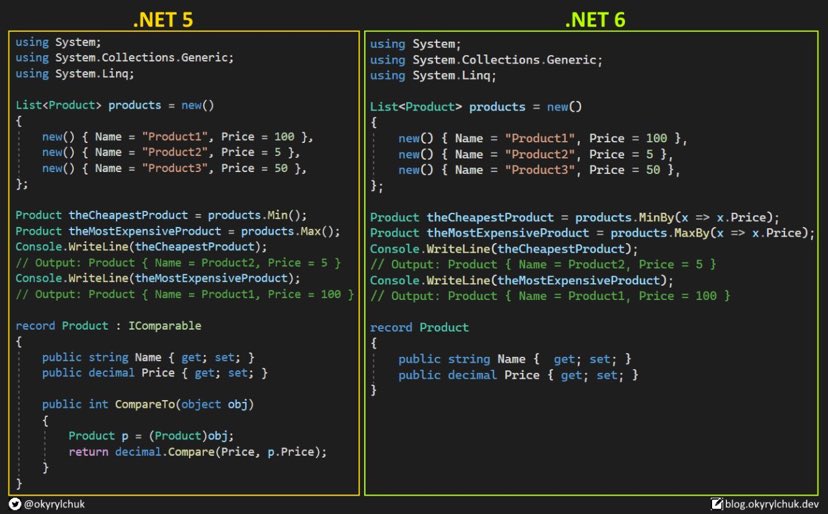Click the Twitter bird icon beside @okyrylchuk
This screenshot has height=514, width=828.
15,503
